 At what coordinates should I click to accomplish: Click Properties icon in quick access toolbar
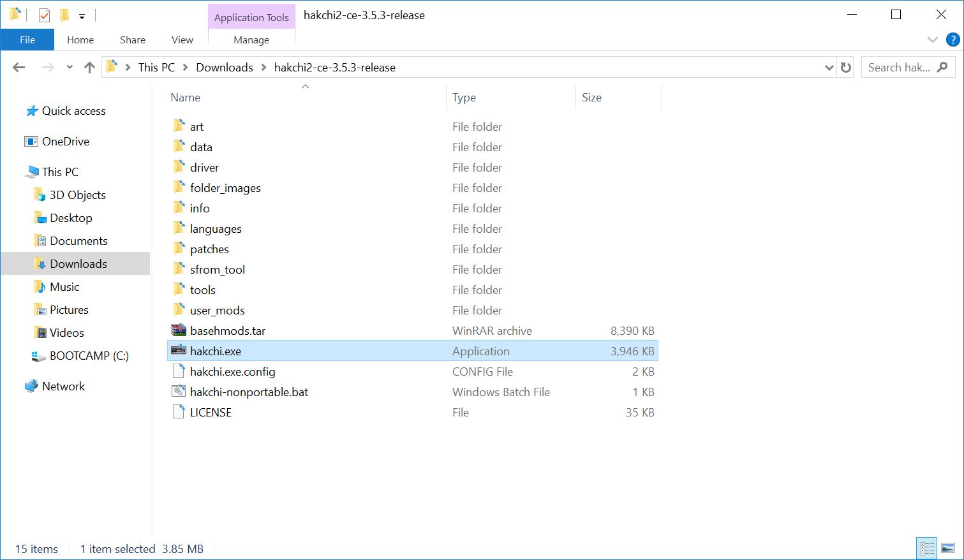(x=44, y=15)
